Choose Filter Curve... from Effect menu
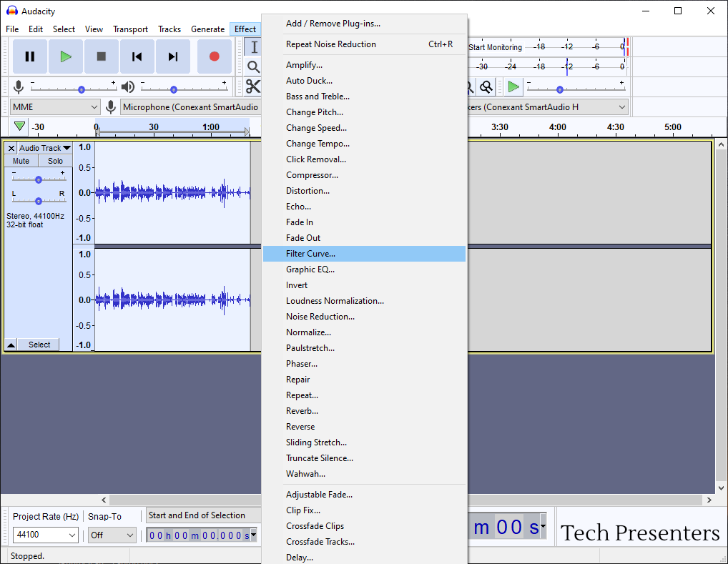 point(364,254)
